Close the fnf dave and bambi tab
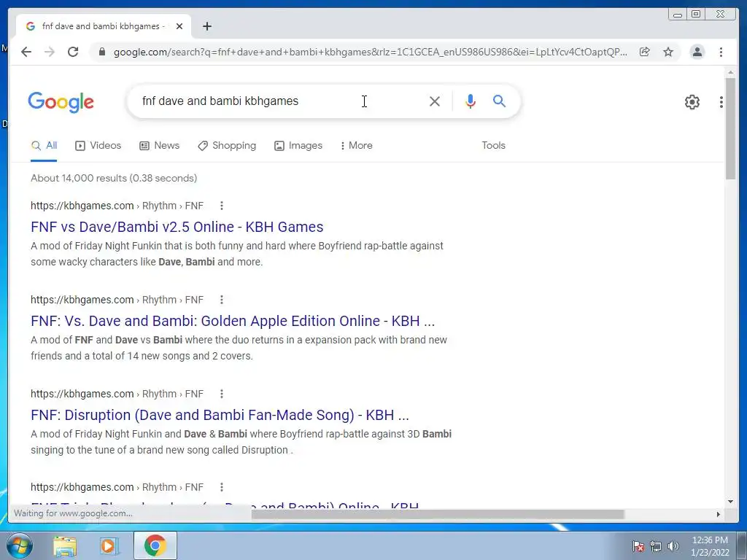The width and height of the screenshot is (747, 560). (179, 26)
